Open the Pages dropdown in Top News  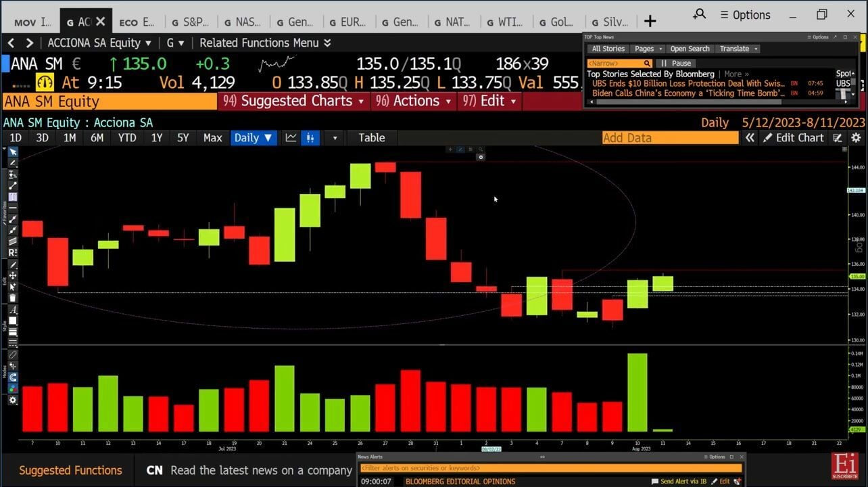pyautogui.click(x=647, y=49)
